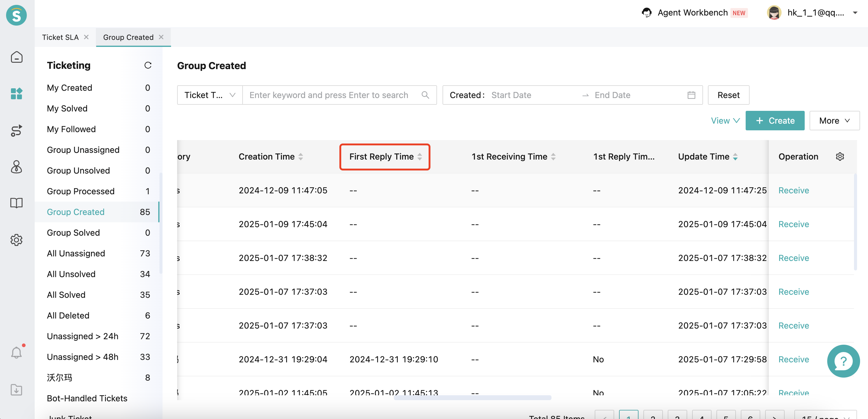Click the table vertical scrollbar
Viewport: 868px width, 419px height.
855,222
